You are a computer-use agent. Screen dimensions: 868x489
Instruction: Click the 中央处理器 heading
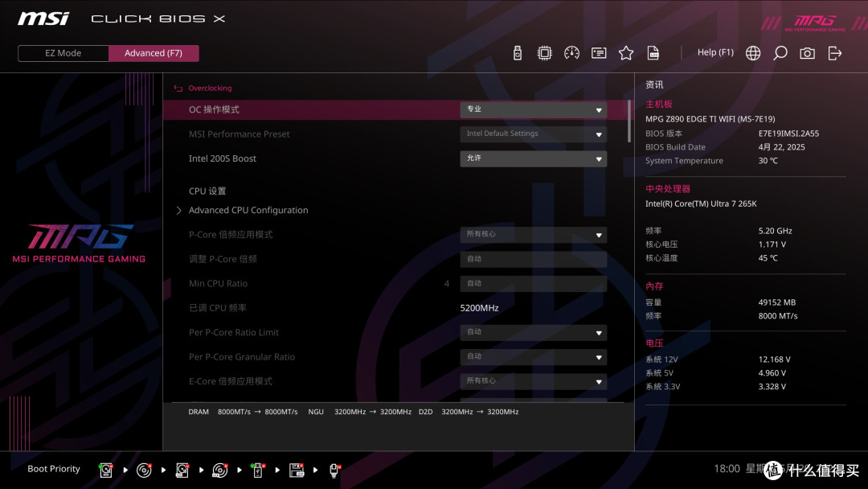(668, 189)
